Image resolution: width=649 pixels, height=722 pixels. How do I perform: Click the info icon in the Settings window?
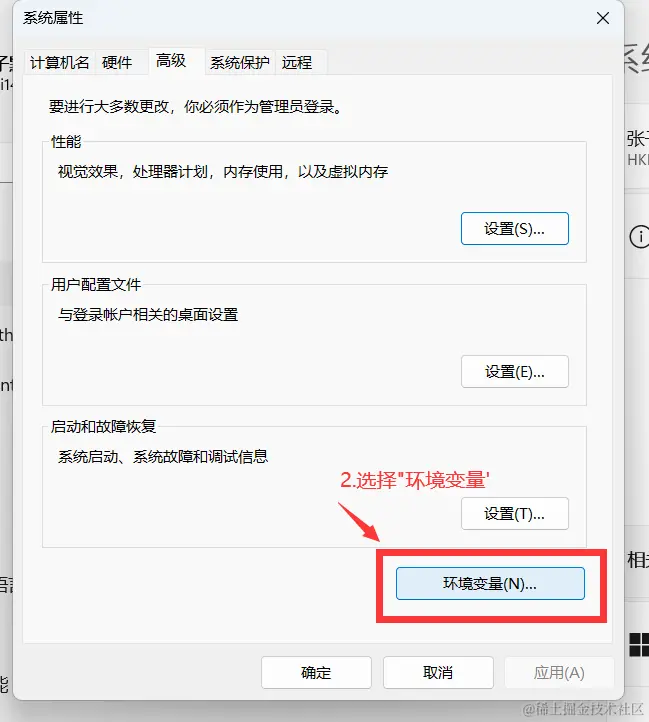pos(639,237)
